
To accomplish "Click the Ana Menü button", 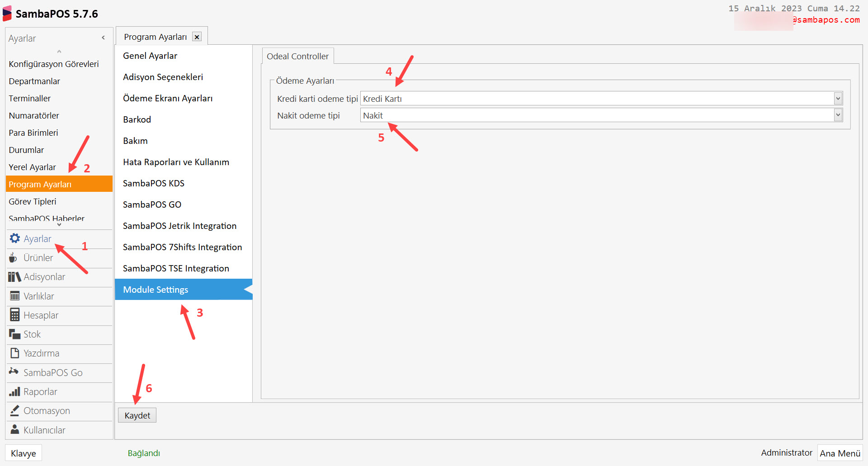I will [840, 453].
